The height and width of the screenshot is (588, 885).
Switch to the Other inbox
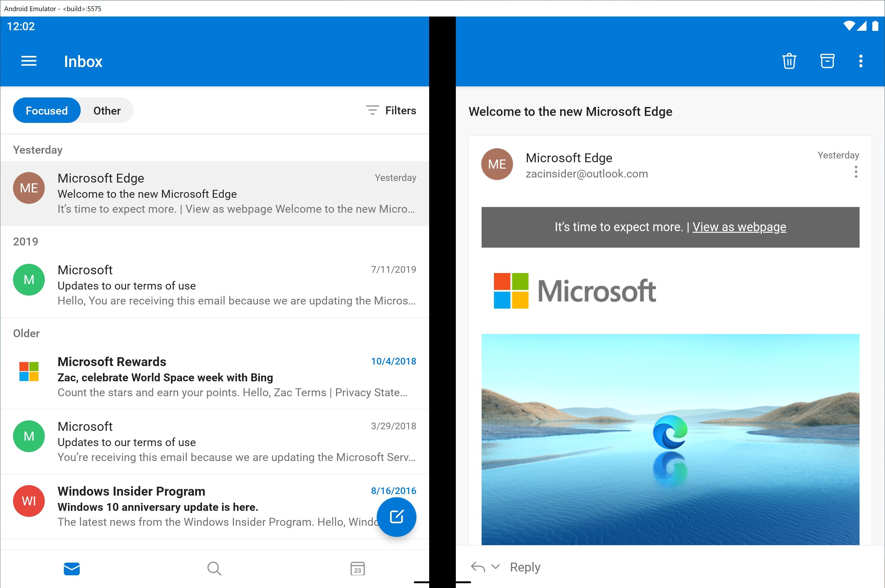click(107, 110)
